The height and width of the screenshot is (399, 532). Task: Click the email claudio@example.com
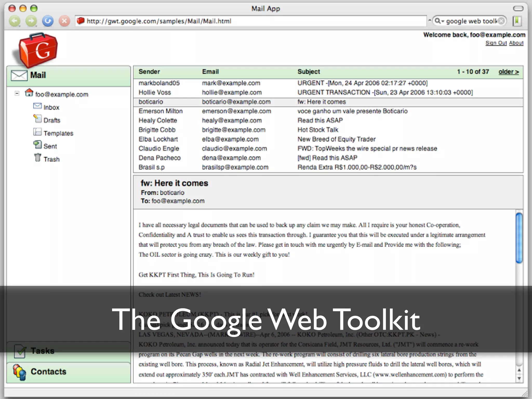click(234, 149)
